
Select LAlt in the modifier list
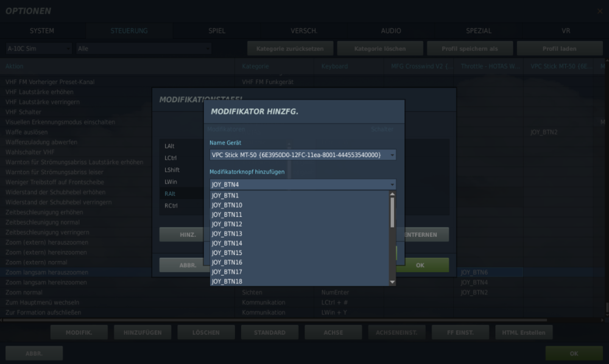click(169, 146)
